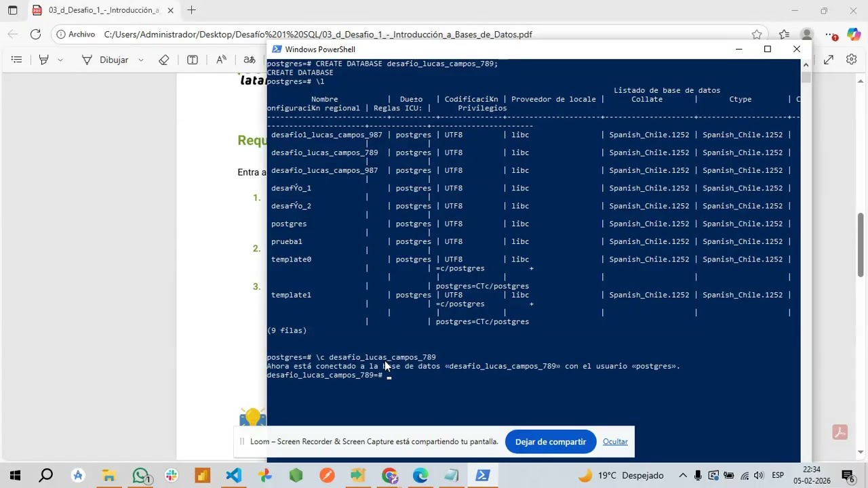Click 'template0' database name in list
This screenshot has width=868, height=488.
[292, 259]
